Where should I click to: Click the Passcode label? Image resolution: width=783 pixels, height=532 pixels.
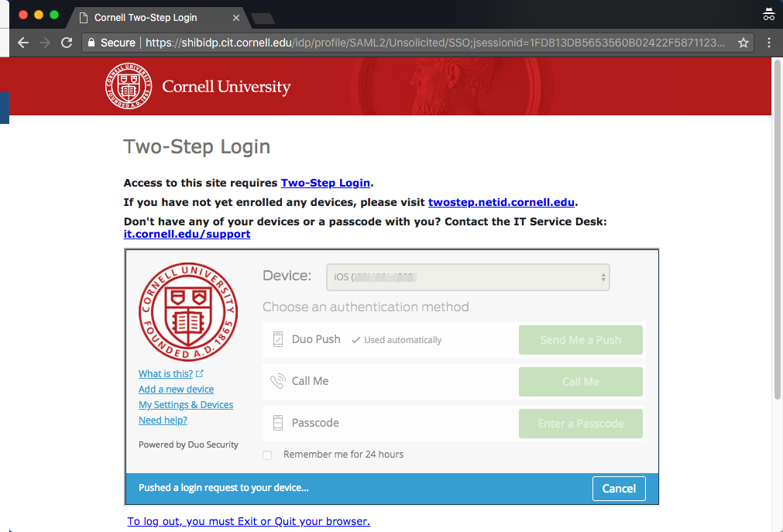tap(315, 423)
